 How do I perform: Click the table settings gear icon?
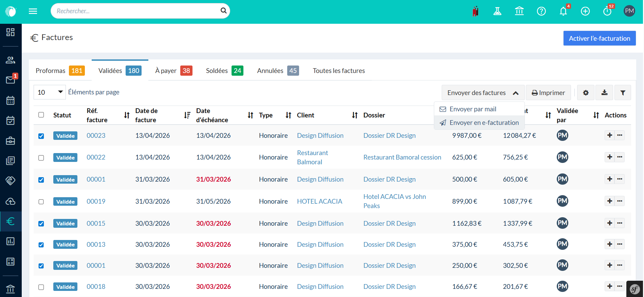(586, 93)
